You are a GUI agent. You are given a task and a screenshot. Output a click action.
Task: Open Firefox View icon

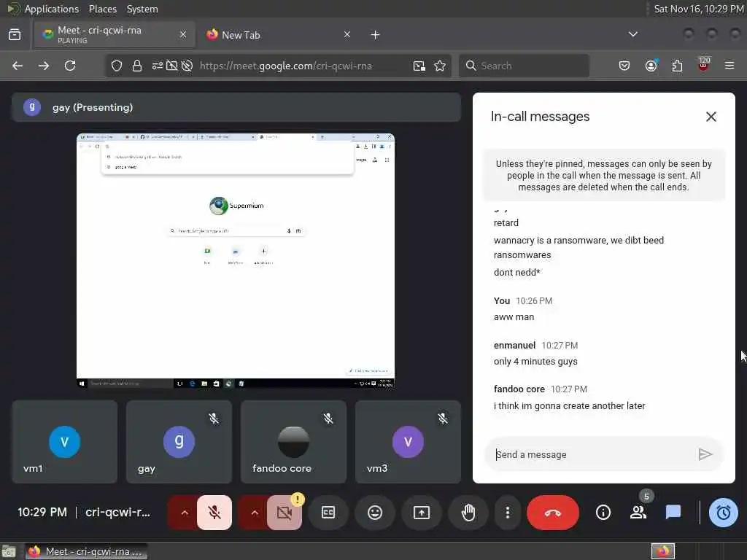click(x=15, y=35)
